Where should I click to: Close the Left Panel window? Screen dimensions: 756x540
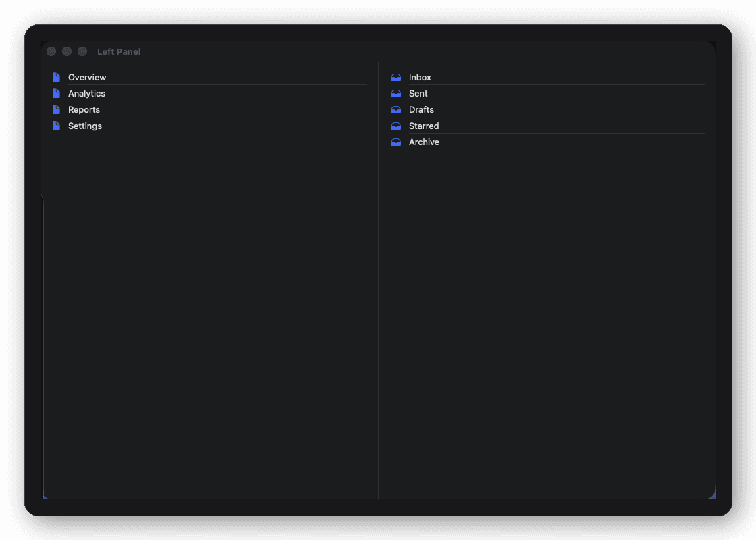click(51, 51)
